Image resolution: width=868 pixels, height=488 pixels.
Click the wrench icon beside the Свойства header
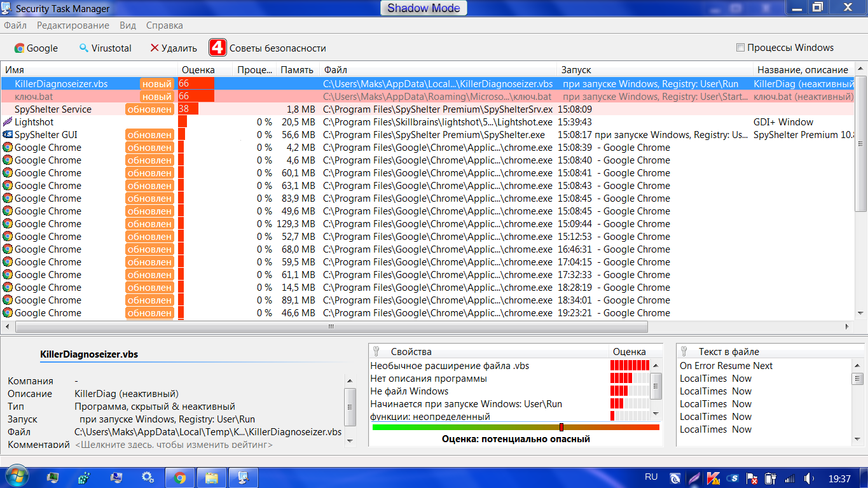[x=376, y=351]
